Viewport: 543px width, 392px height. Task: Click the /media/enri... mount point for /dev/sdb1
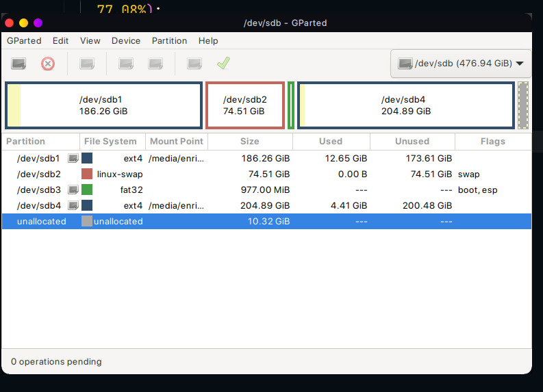click(x=176, y=159)
